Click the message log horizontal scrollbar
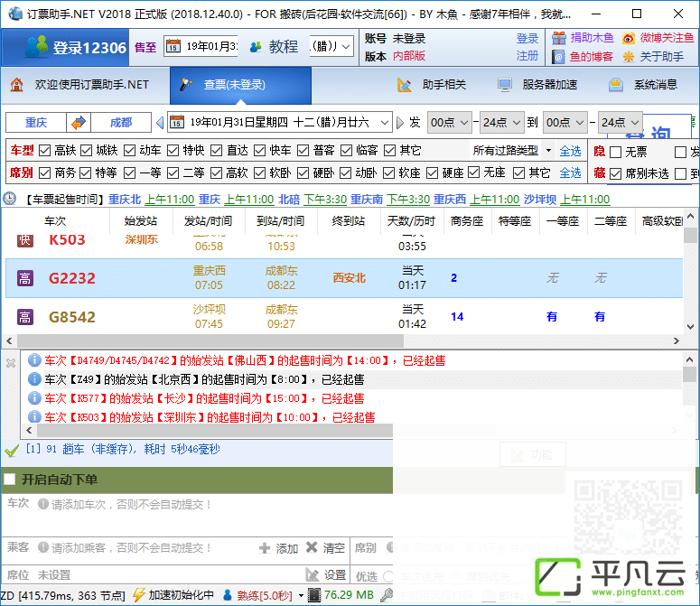This screenshot has width=700, height=606. (214, 430)
